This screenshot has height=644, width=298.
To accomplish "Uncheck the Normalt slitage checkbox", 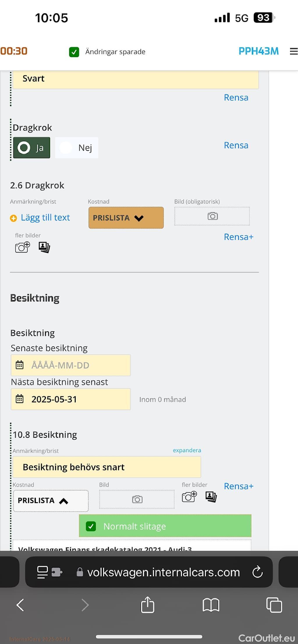I will (91, 526).
